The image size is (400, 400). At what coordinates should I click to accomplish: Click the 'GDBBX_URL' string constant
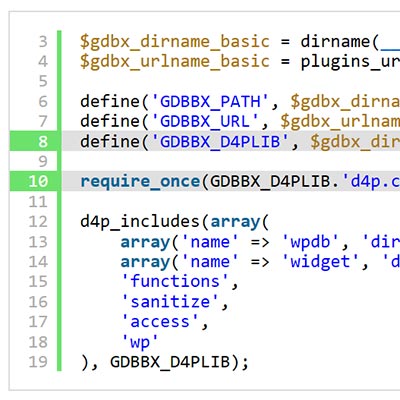(205, 122)
